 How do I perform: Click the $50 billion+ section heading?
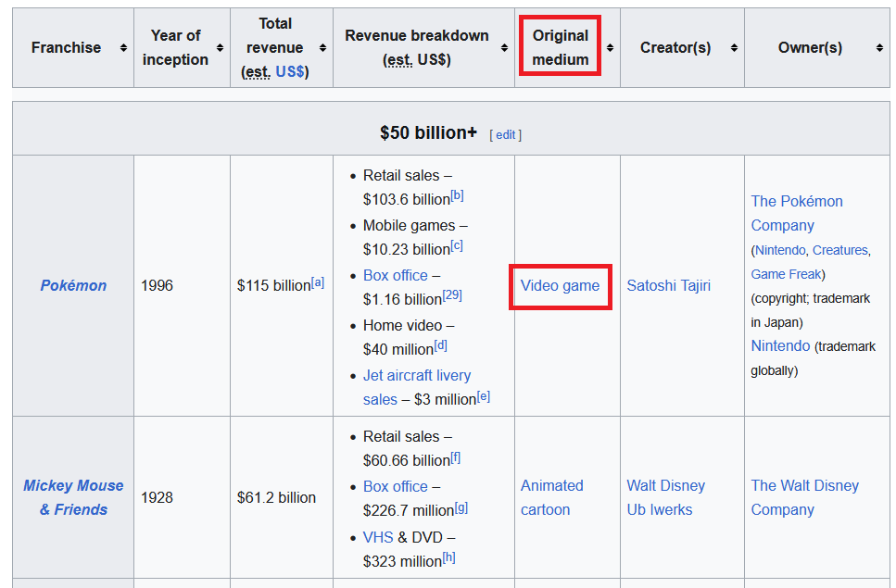(428, 133)
